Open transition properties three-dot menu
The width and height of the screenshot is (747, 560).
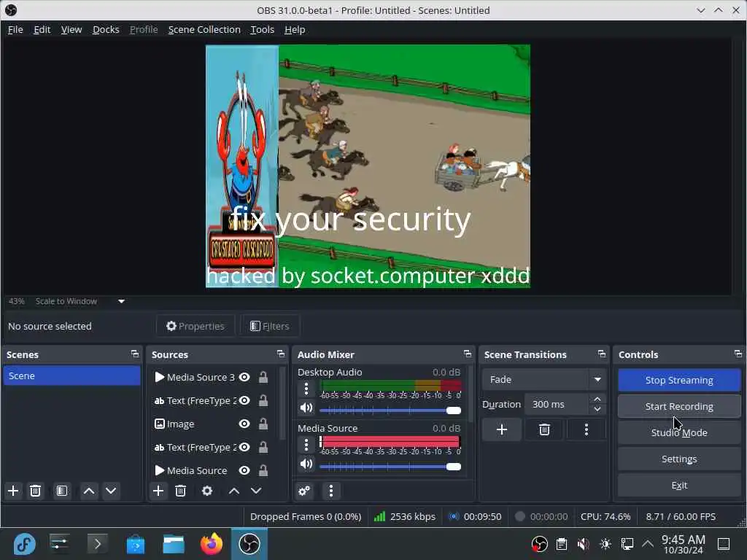coord(587,430)
